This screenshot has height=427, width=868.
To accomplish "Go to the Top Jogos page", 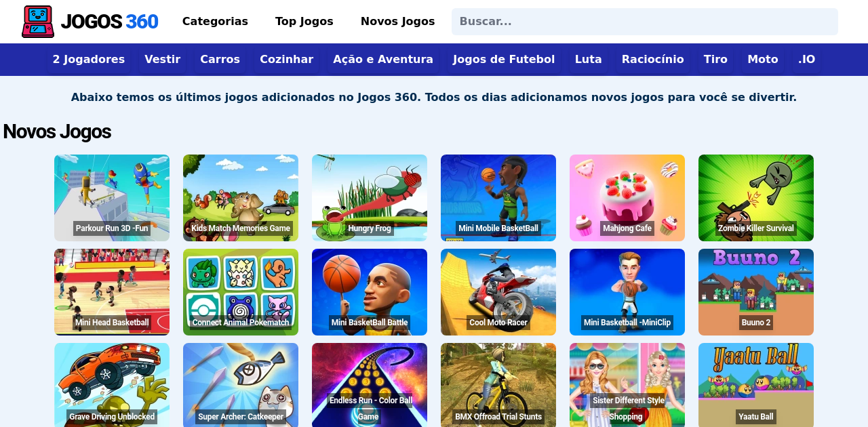I will click(304, 22).
